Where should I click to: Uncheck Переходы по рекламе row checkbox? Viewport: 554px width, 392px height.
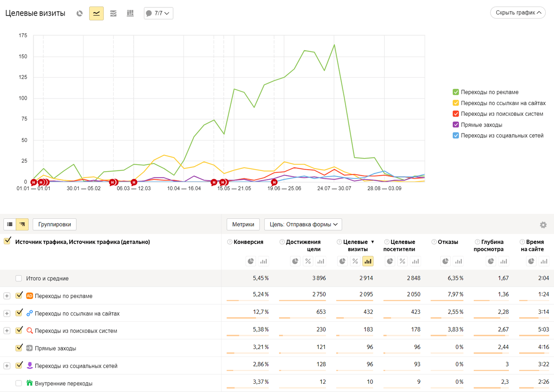19,295
